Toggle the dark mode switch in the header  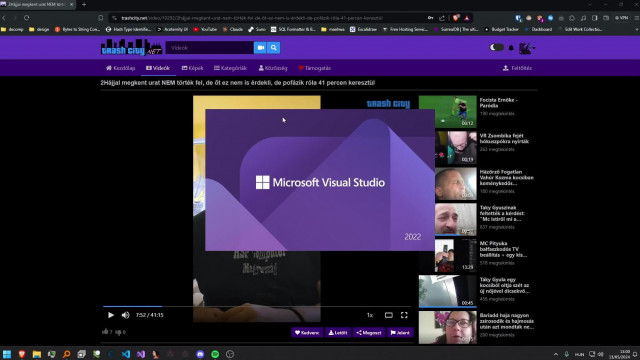click(x=497, y=47)
